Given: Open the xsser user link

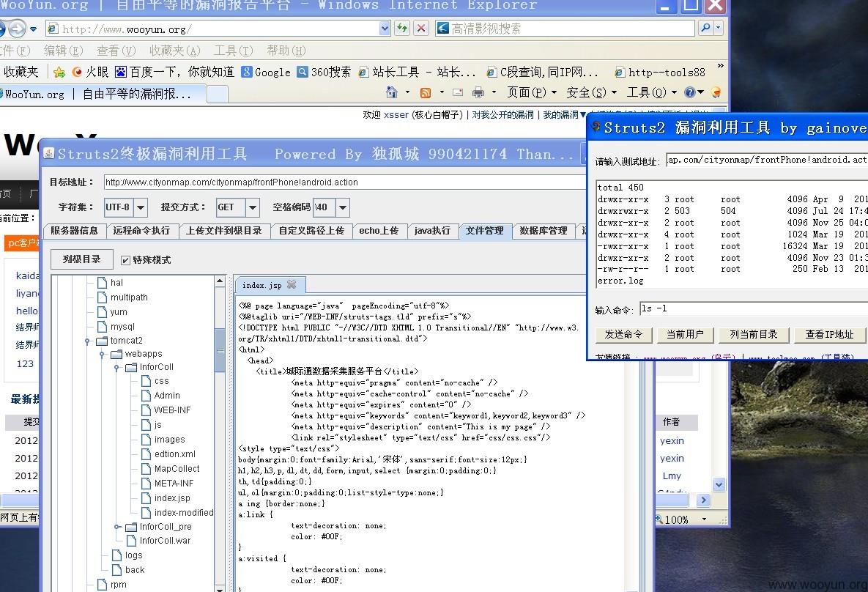Looking at the screenshot, I should (396, 114).
